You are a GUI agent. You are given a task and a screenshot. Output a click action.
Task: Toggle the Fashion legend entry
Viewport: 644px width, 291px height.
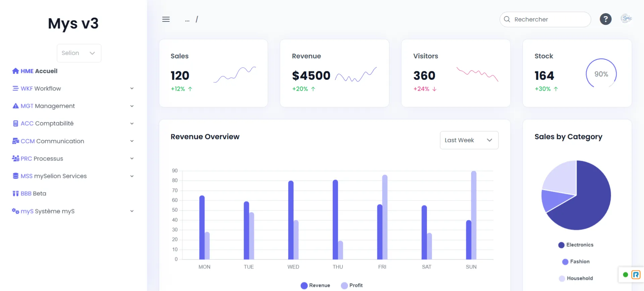(576, 261)
